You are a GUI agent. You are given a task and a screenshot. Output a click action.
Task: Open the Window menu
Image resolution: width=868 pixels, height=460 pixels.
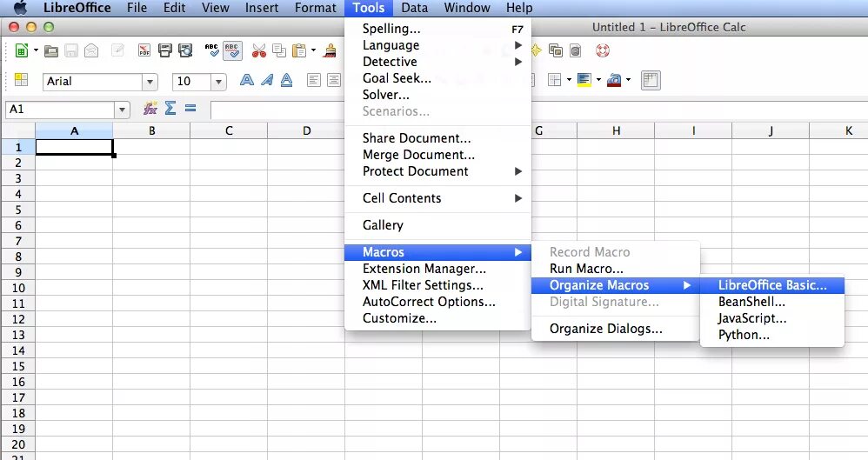pos(467,8)
